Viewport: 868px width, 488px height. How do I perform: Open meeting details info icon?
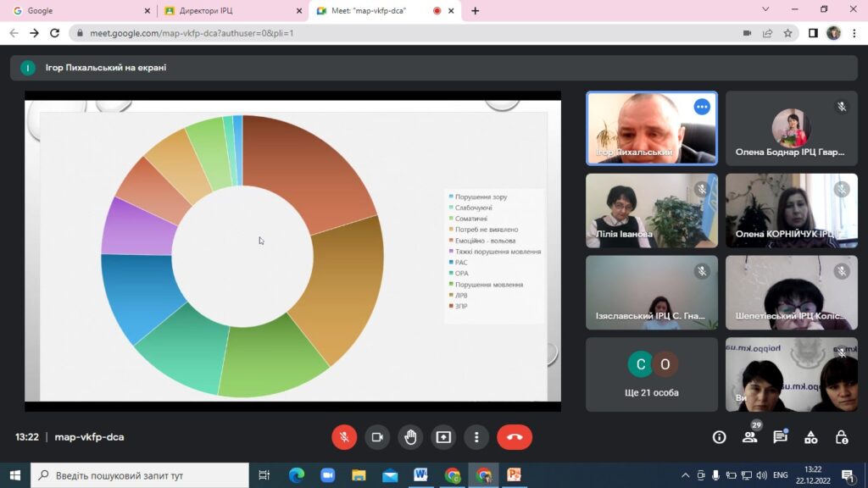point(719,437)
